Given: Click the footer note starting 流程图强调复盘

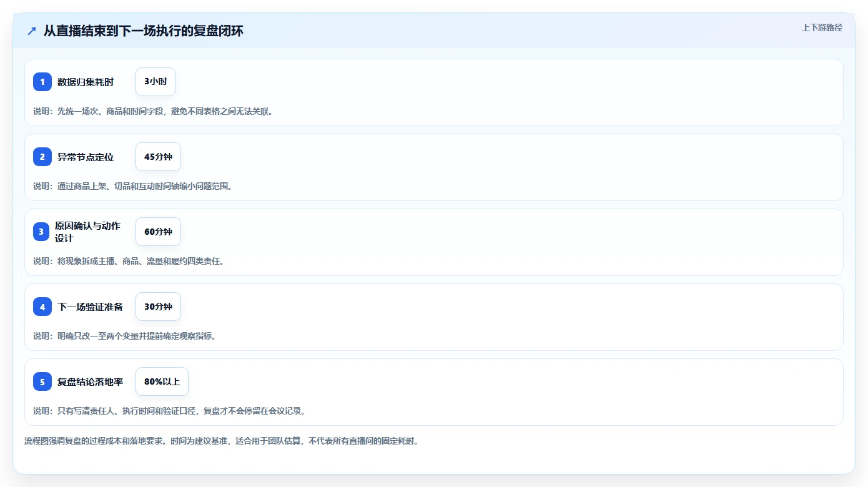Looking at the screenshot, I should click(x=221, y=441).
